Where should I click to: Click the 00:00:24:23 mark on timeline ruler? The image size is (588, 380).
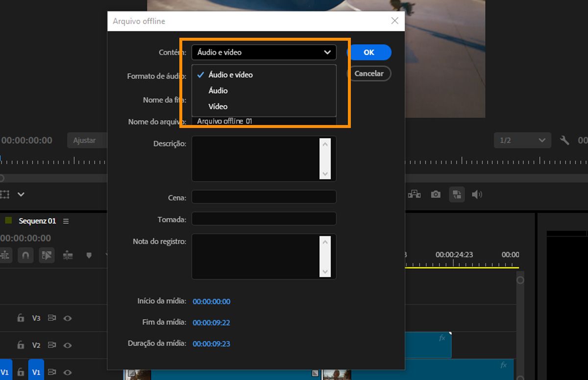click(x=454, y=254)
